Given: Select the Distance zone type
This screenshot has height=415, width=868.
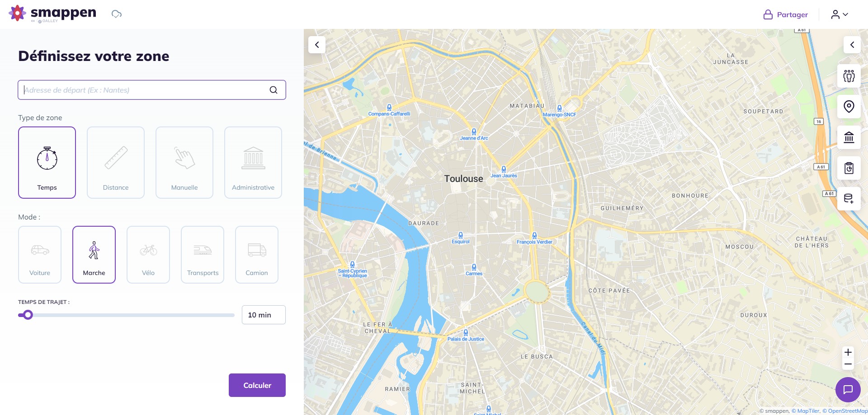Looking at the screenshot, I should (116, 163).
